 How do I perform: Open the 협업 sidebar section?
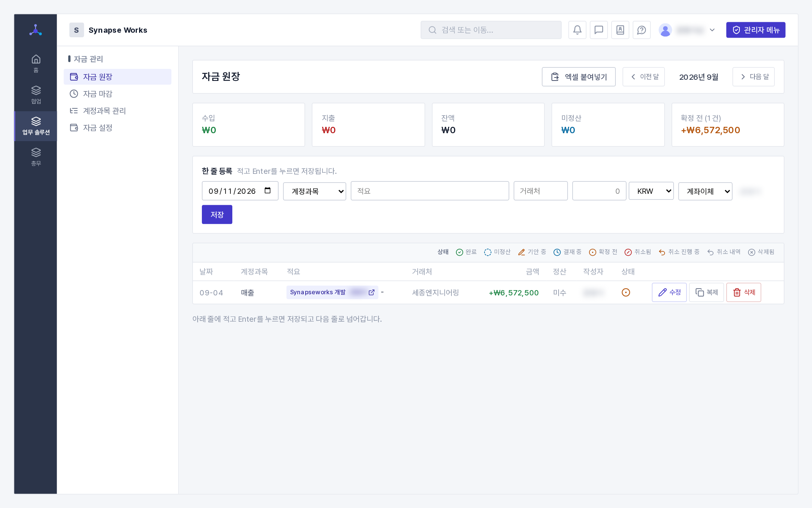pos(36,95)
